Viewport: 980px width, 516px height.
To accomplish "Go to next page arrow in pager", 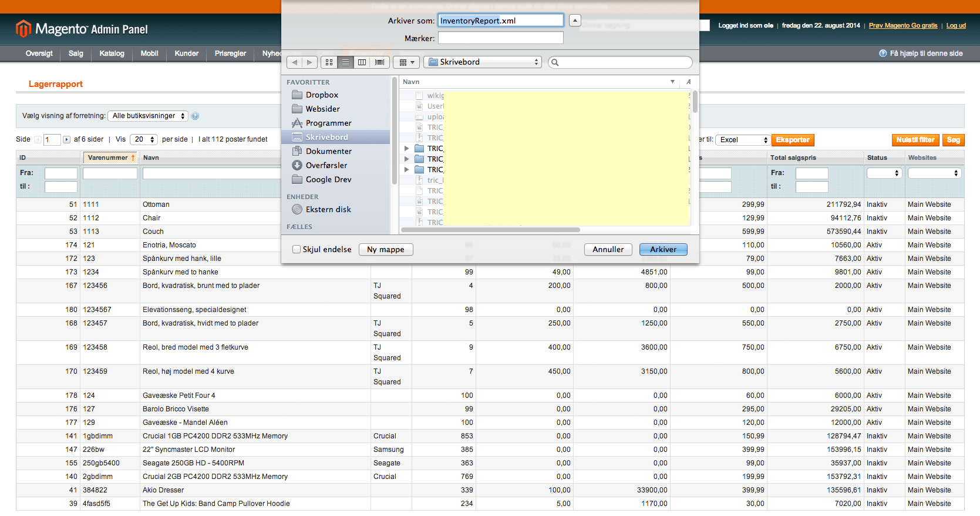I will (x=66, y=140).
